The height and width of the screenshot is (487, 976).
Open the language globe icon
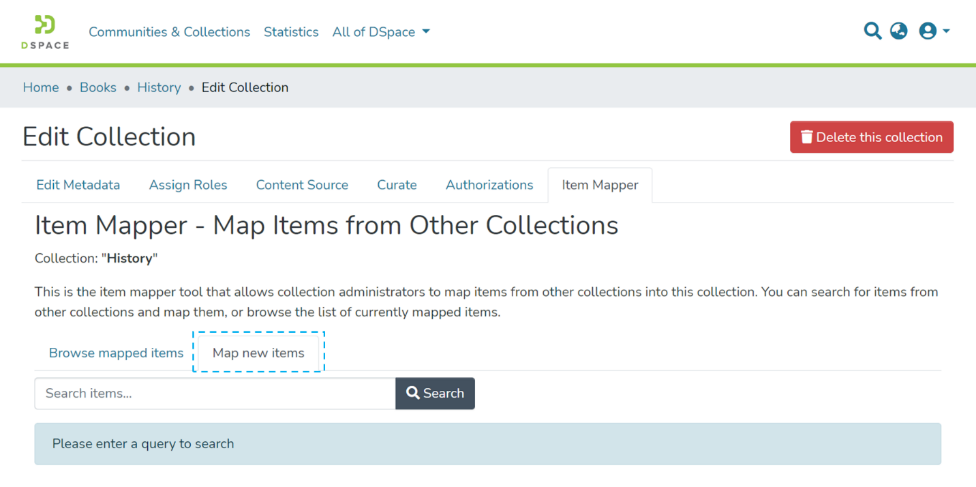click(x=899, y=31)
